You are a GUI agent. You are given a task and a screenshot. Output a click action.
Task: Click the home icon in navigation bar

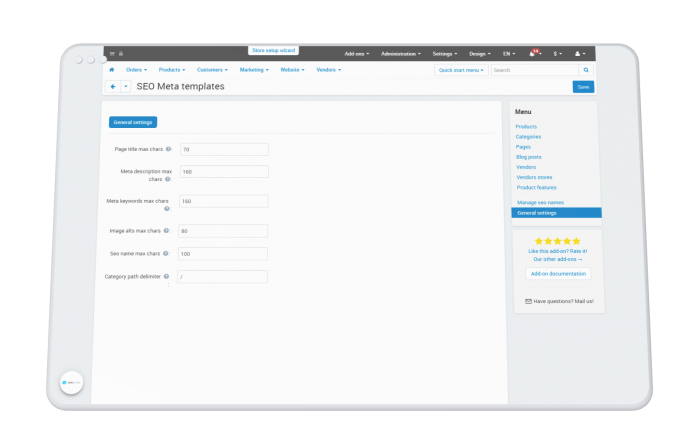tap(112, 70)
